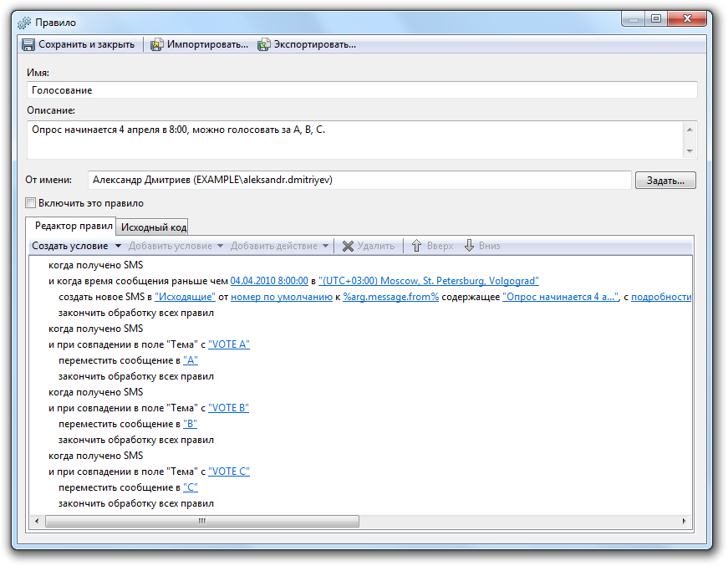Viewport: 728px width, 566px height.
Task: Click the move Down arrow icon
Action: click(469, 246)
